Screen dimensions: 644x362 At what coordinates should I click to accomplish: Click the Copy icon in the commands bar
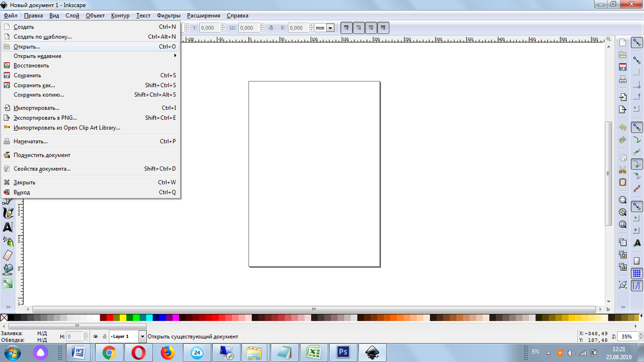click(x=623, y=158)
